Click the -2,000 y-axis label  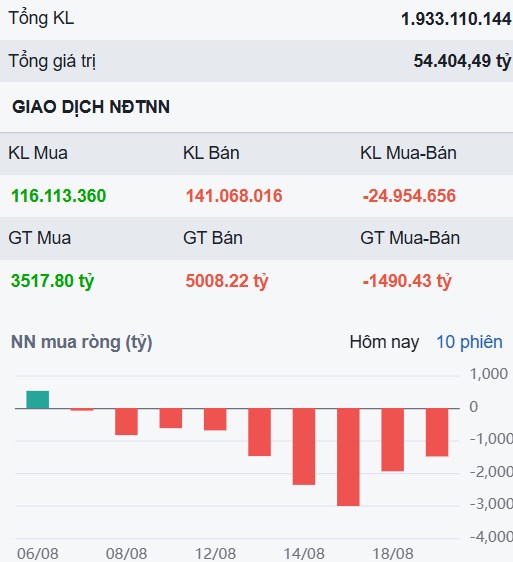click(491, 472)
